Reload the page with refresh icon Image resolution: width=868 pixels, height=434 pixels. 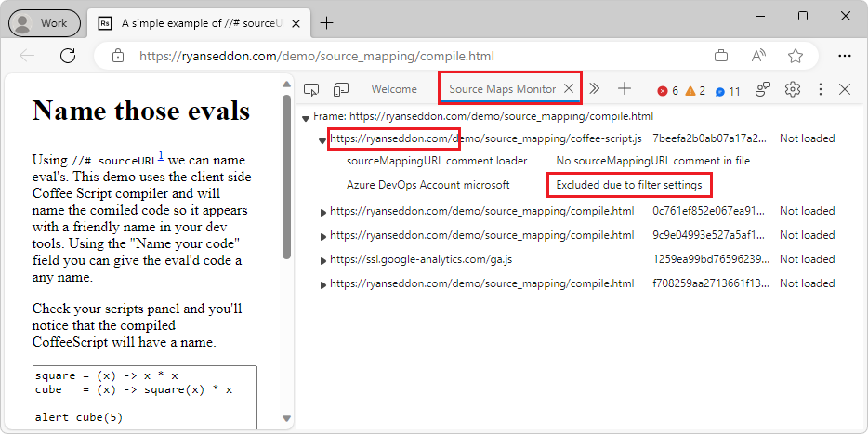pos(68,56)
